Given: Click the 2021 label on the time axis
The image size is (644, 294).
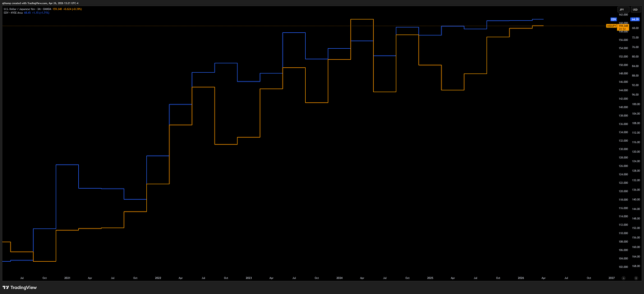Looking at the screenshot, I should 67,278.
